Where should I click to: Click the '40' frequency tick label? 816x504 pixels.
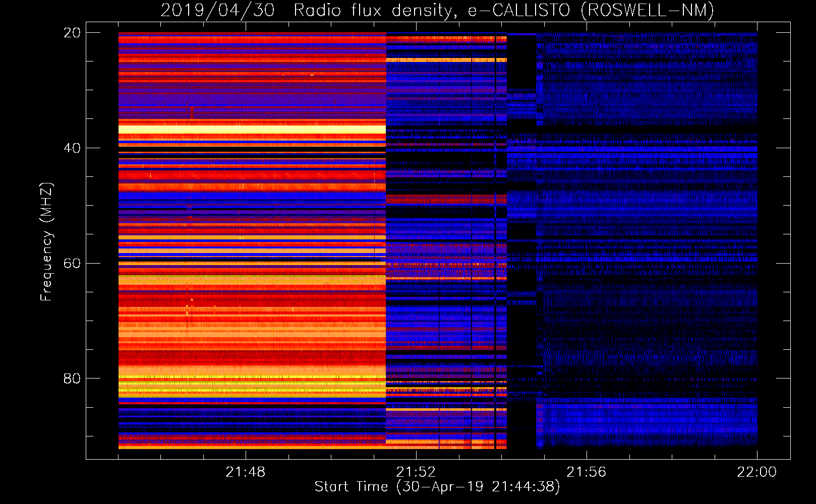72,148
